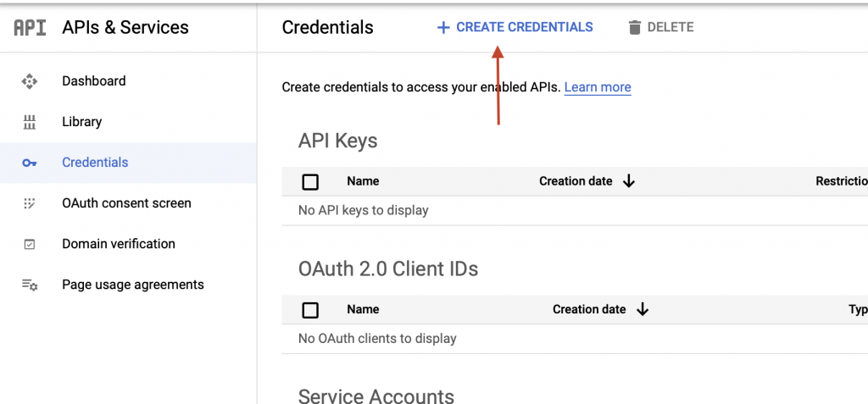Viewport: 868px width, 404px height.
Task: Click the Library shelf icon
Action: coord(30,122)
